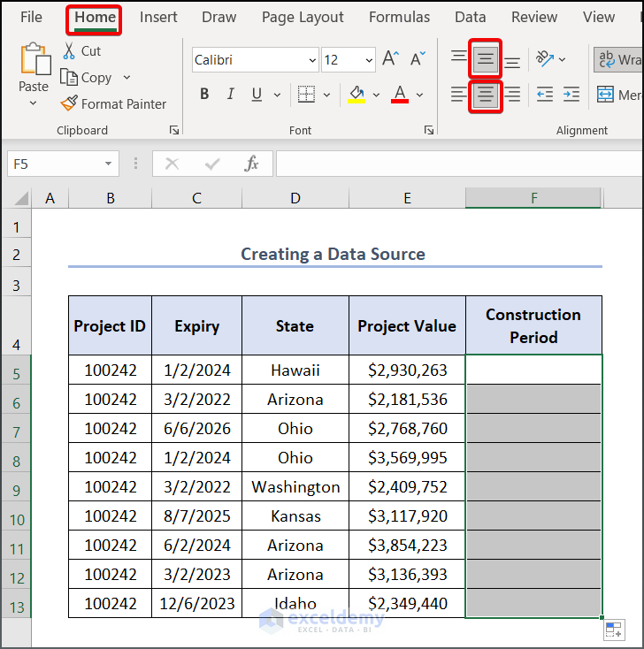
Task: Apply the Borders icon
Action: [x=306, y=95]
